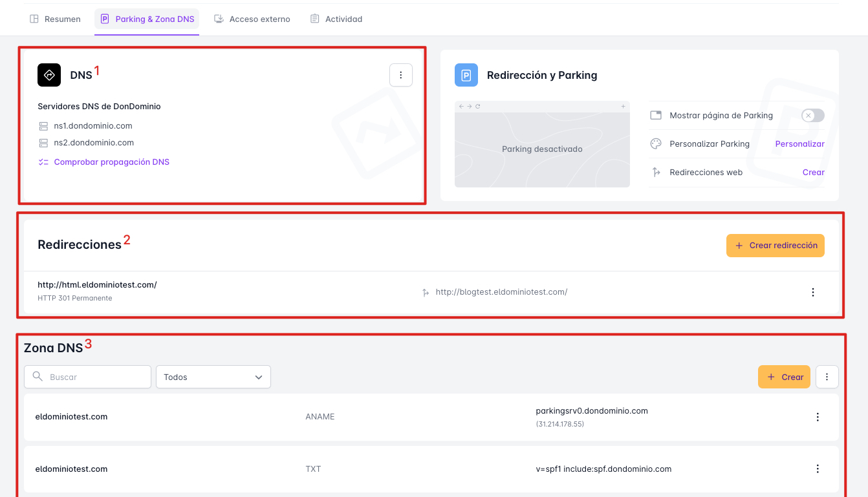The image size is (868, 497).
Task: Click the blue Parking icon
Action: click(466, 75)
